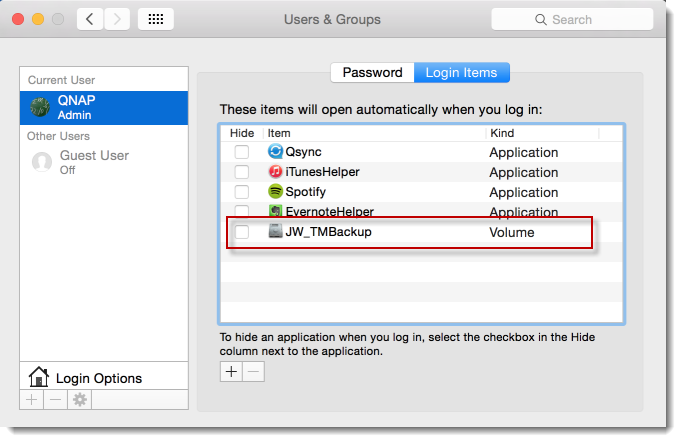This screenshot has width=681, height=442.
Task: Sort list by Kind column header
Action: pyautogui.click(x=540, y=133)
